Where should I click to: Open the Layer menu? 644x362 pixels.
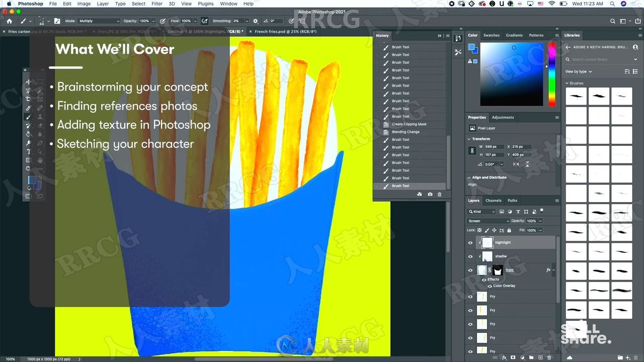click(103, 4)
